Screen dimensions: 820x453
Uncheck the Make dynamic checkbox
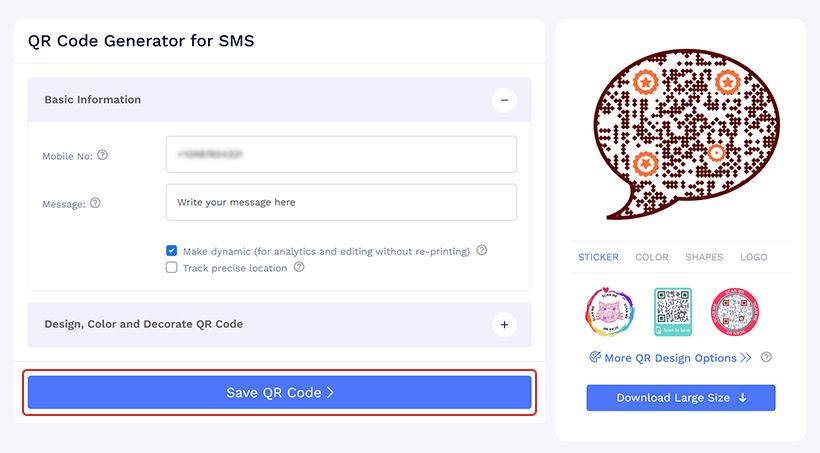172,251
